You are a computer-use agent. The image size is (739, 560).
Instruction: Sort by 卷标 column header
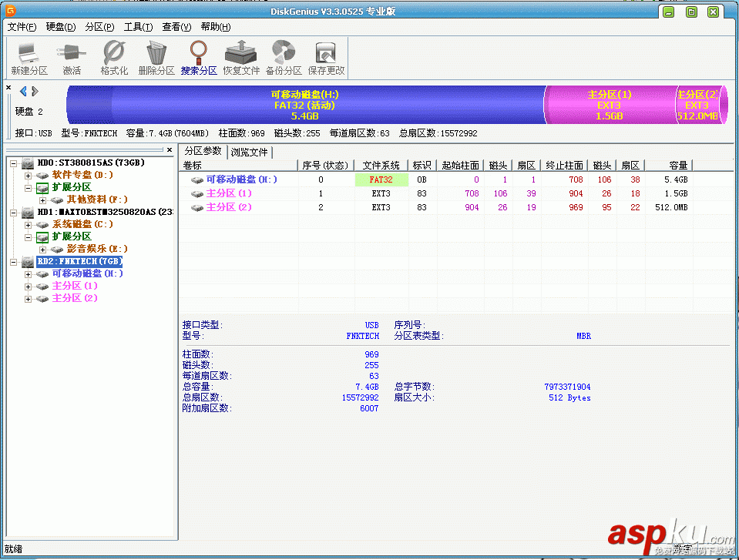240,166
